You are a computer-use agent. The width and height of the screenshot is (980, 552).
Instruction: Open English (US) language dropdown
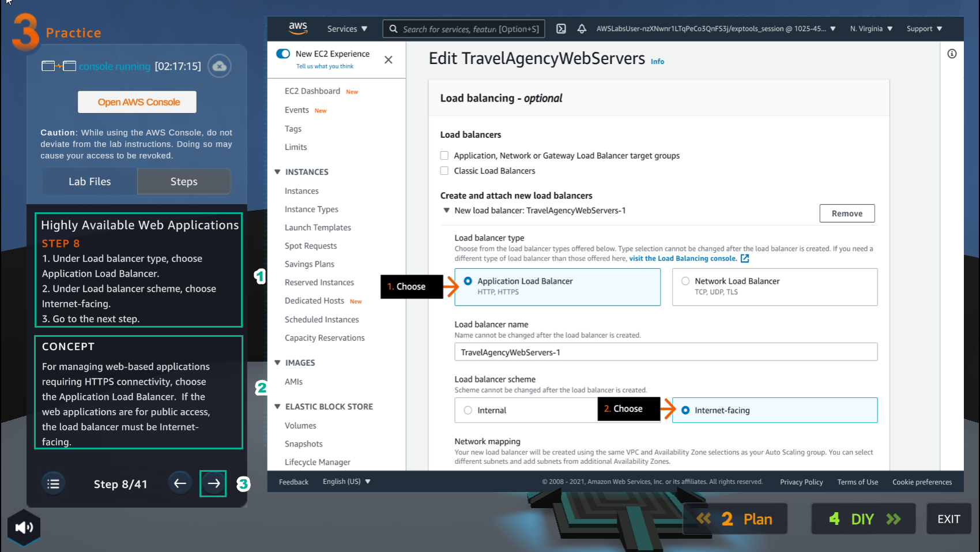(x=346, y=482)
